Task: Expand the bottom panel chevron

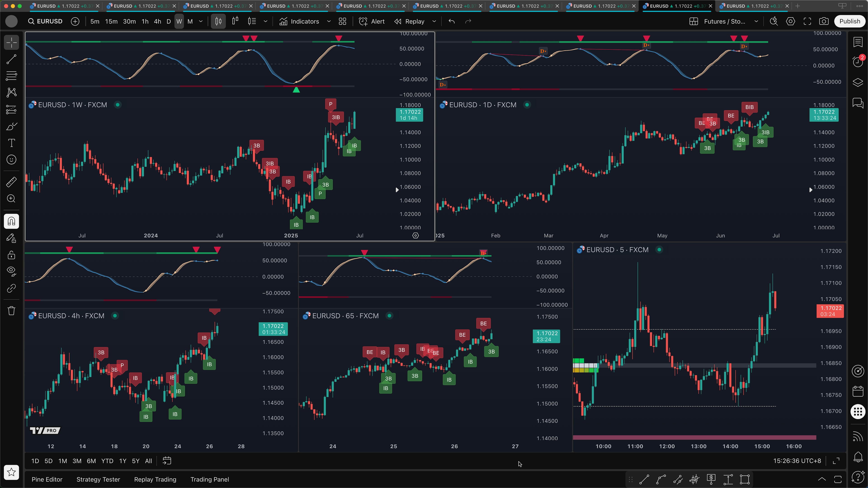Action: click(822, 479)
